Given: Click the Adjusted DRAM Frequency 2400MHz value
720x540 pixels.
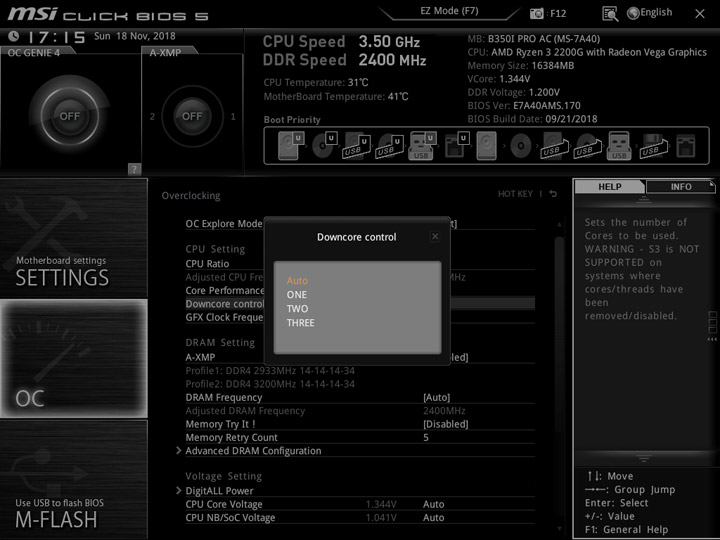Looking at the screenshot, I should point(444,411).
